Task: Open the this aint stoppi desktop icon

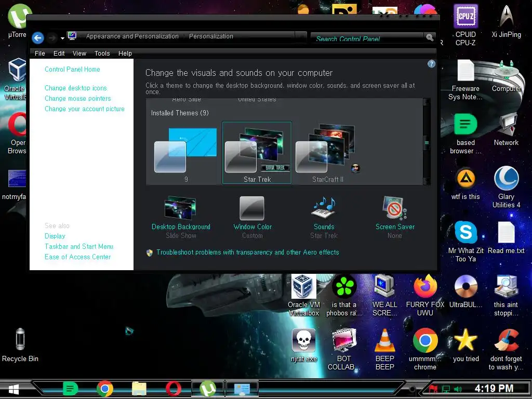Action: pos(506,296)
